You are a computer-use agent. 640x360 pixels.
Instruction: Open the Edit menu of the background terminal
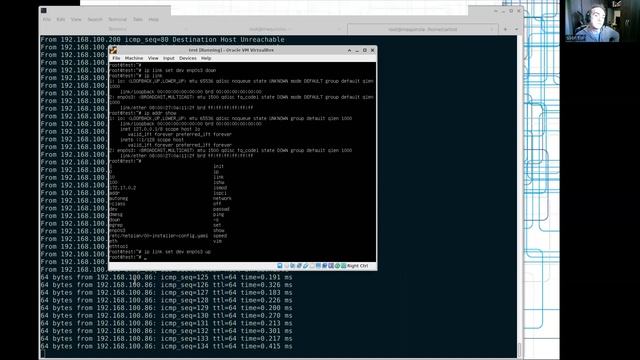tap(61, 20)
